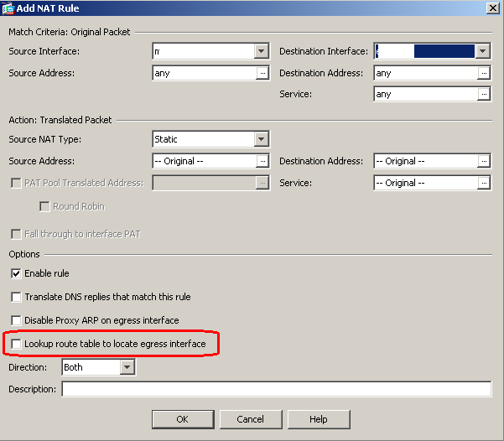Enable Lookup route table to locate egress interface

(x=16, y=344)
